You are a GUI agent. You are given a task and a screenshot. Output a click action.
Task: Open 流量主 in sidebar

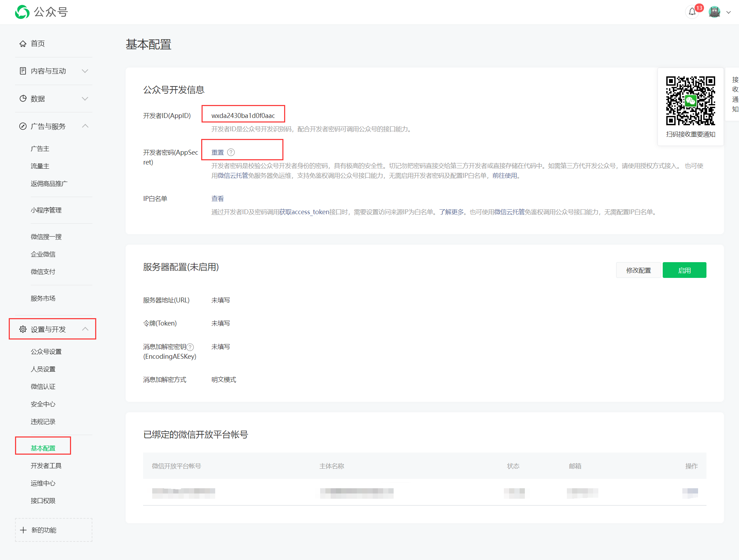[40, 166]
